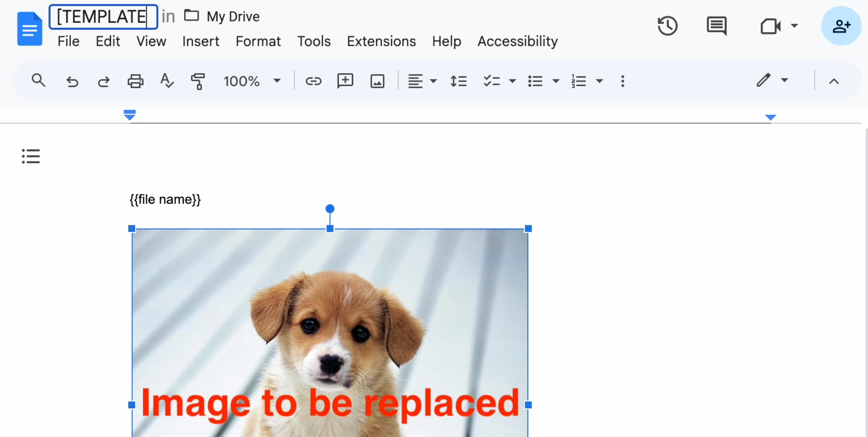Click the left-middle image resize handle

(x=132, y=405)
